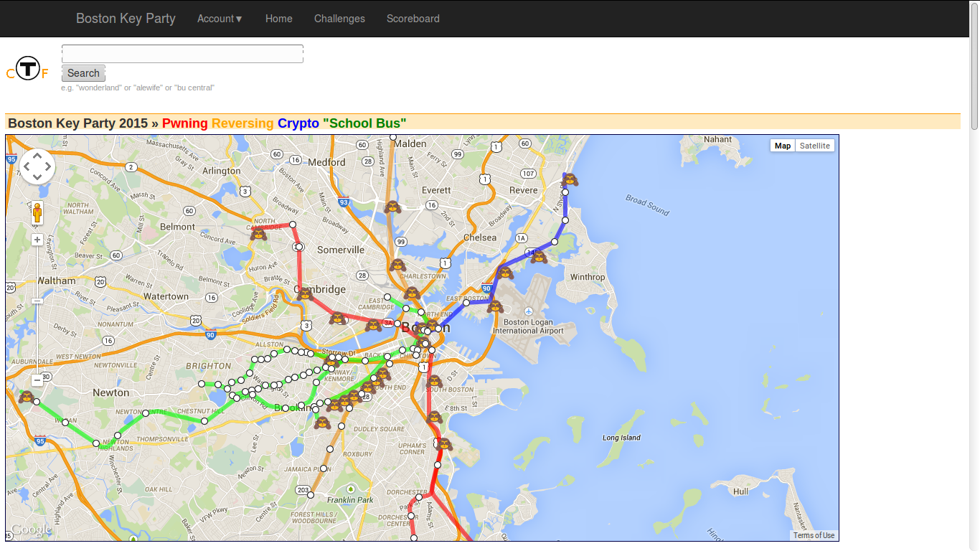Click the Boston Key Party brand title
Screen dimensions: 980x551
[x=126, y=19]
